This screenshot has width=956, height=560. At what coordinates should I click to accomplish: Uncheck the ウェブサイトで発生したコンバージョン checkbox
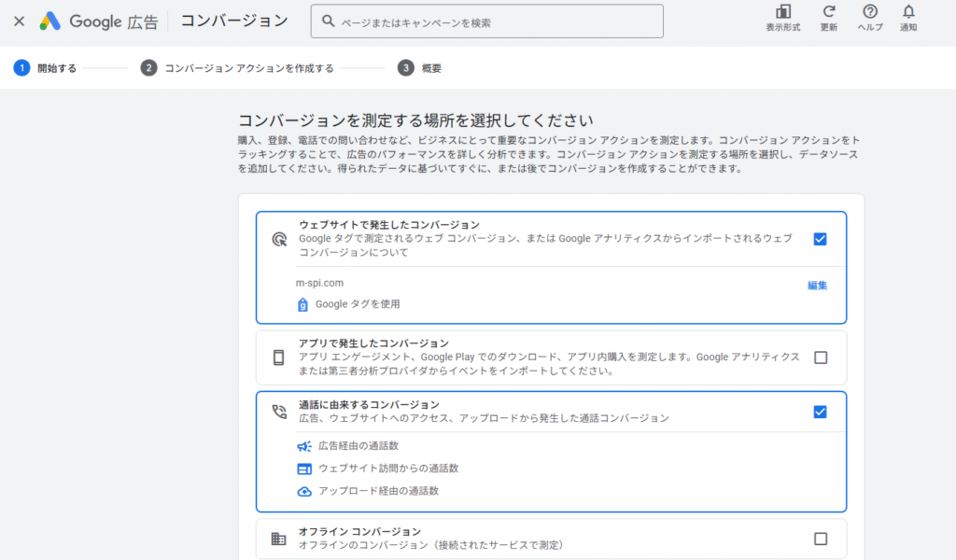coord(820,239)
